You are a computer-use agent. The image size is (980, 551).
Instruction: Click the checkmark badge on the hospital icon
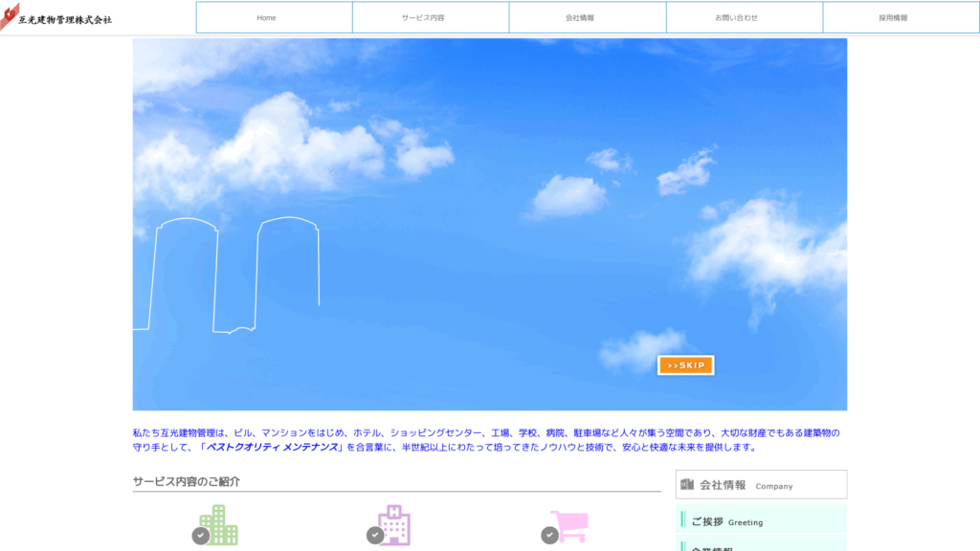(x=373, y=536)
